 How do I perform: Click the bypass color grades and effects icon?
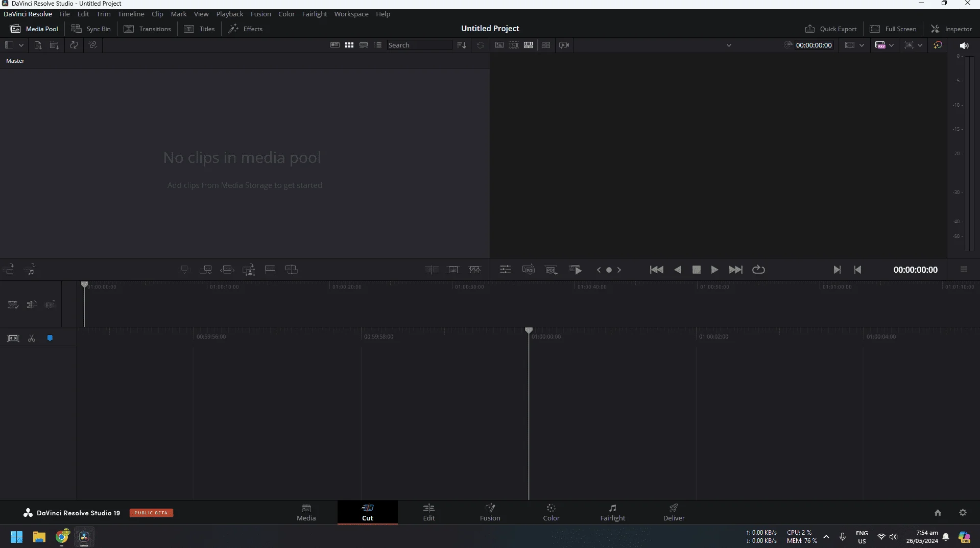[938, 45]
